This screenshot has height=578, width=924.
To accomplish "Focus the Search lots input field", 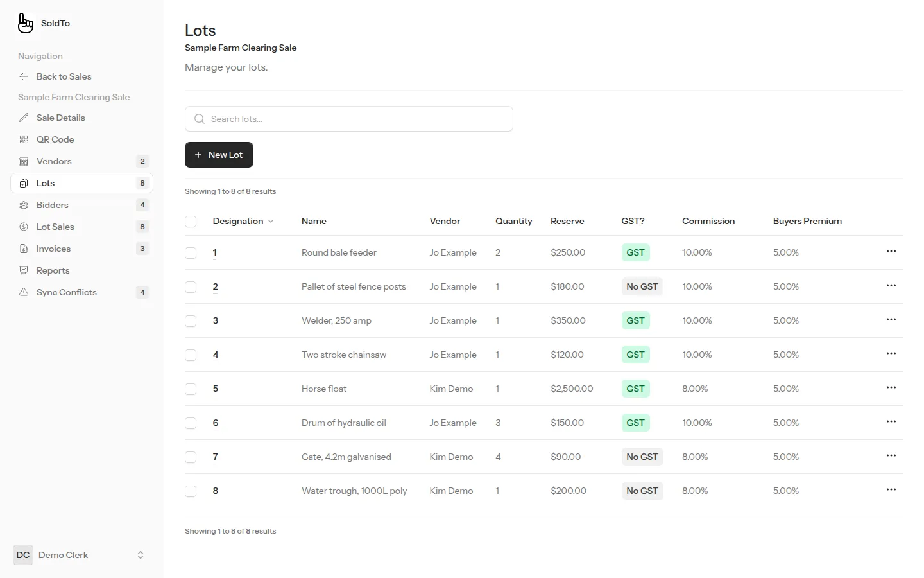I will tap(349, 119).
